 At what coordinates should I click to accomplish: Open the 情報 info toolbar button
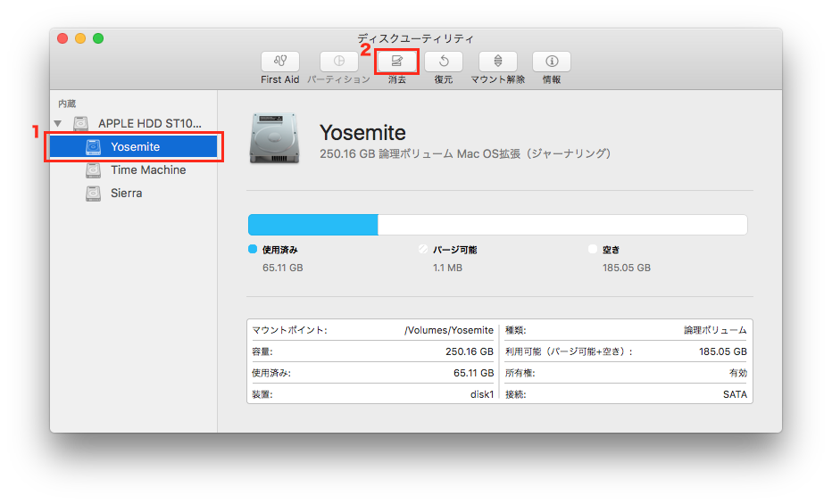(552, 62)
